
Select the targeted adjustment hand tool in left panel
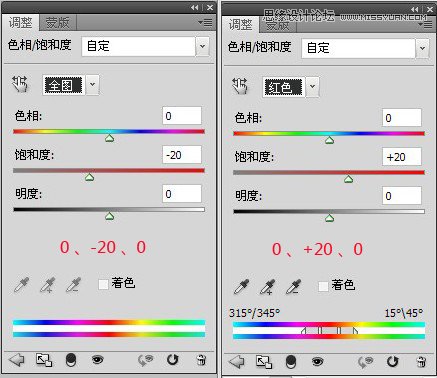[20, 84]
